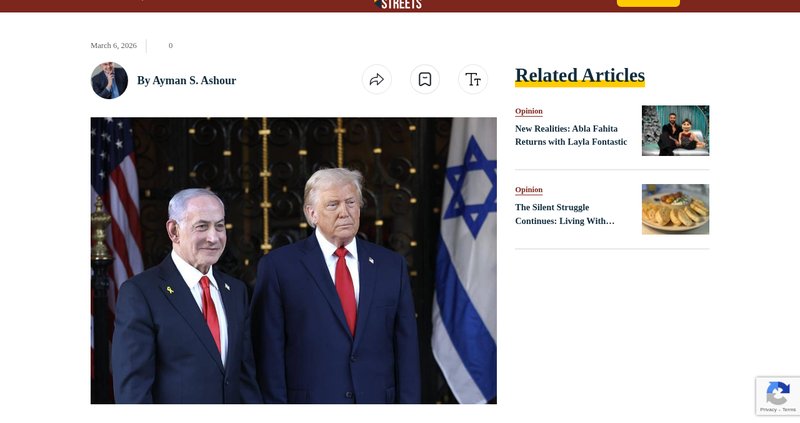The width and height of the screenshot is (800, 423).
Task: Go home via the Streets header logo
Action: pyautogui.click(x=398, y=5)
